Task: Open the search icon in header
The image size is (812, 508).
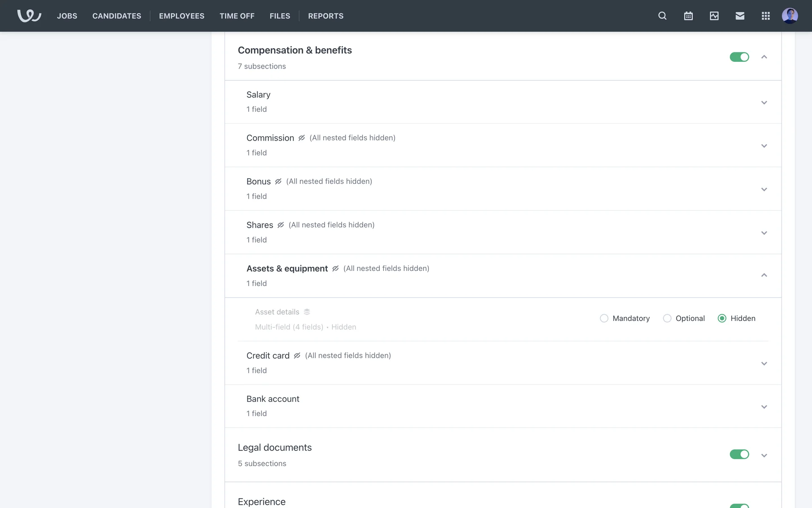Action: point(662,16)
